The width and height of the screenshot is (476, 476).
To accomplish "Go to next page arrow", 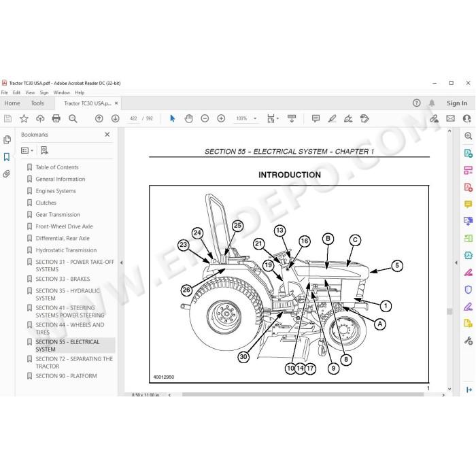I will tap(115, 118).
